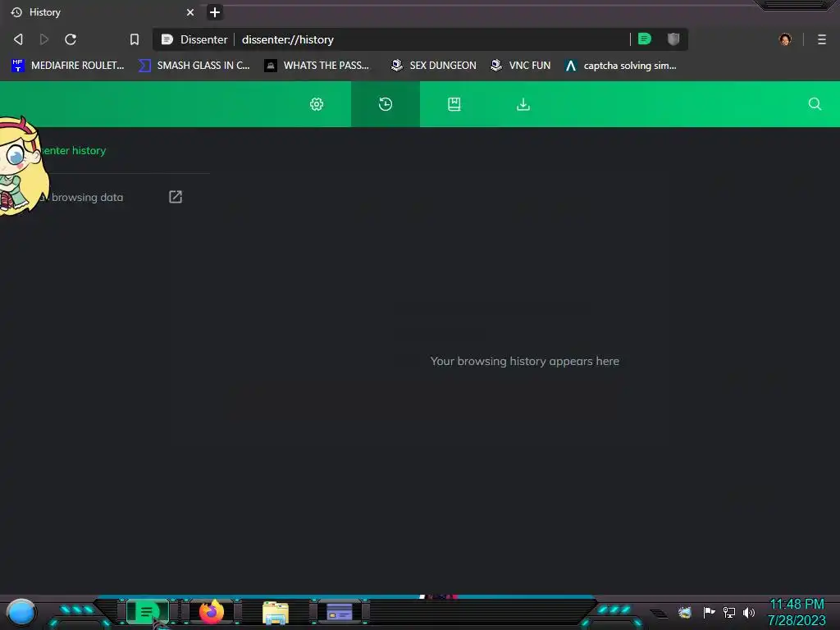Bookmark this page using the bookmark icon
Screen dimensions: 840x630
tap(135, 39)
